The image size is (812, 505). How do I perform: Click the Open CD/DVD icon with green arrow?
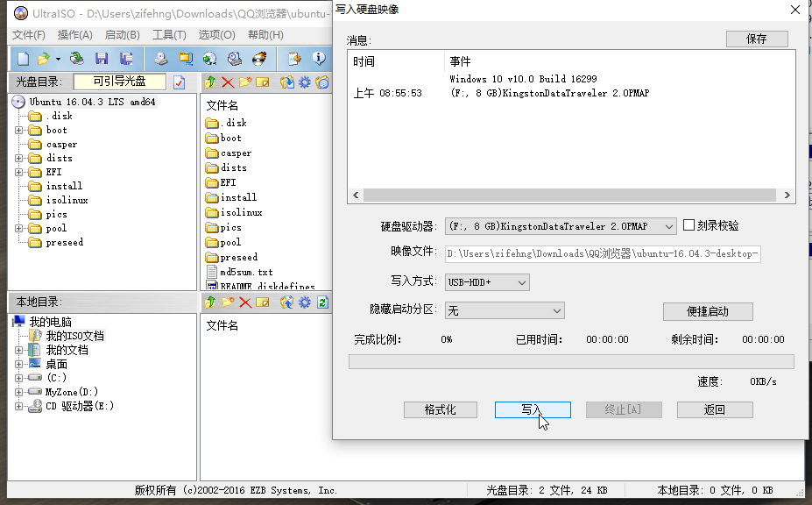pos(76,59)
